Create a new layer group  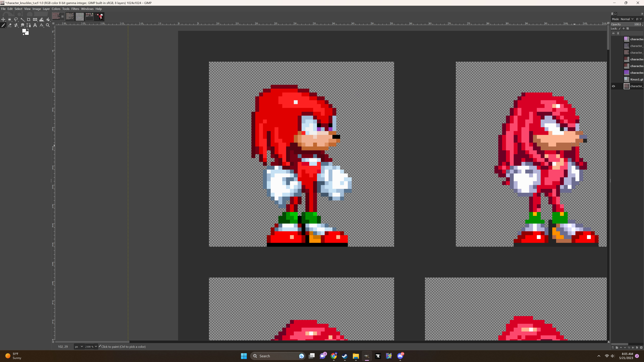tap(617, 348)
